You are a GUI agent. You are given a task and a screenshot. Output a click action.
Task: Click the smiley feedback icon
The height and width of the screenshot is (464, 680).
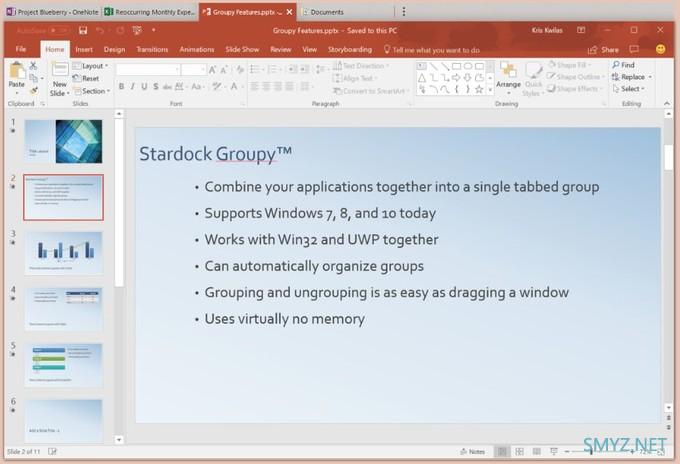tap(660, 49)
